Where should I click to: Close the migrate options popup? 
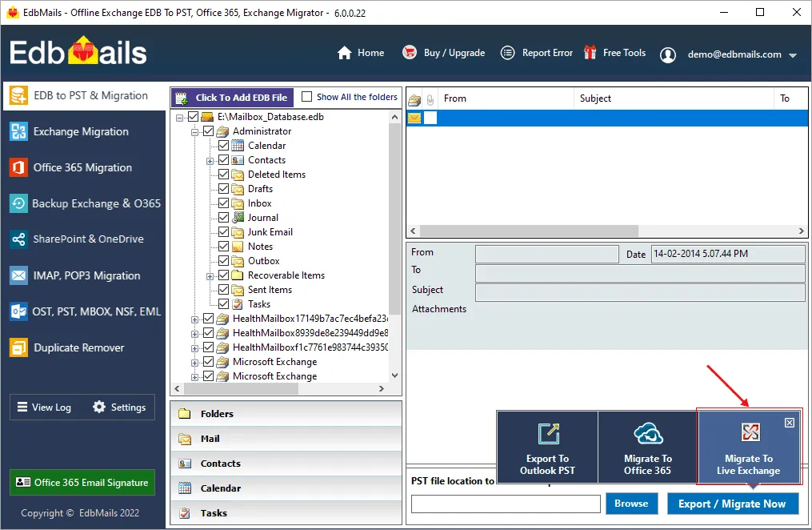click(790, 423)
